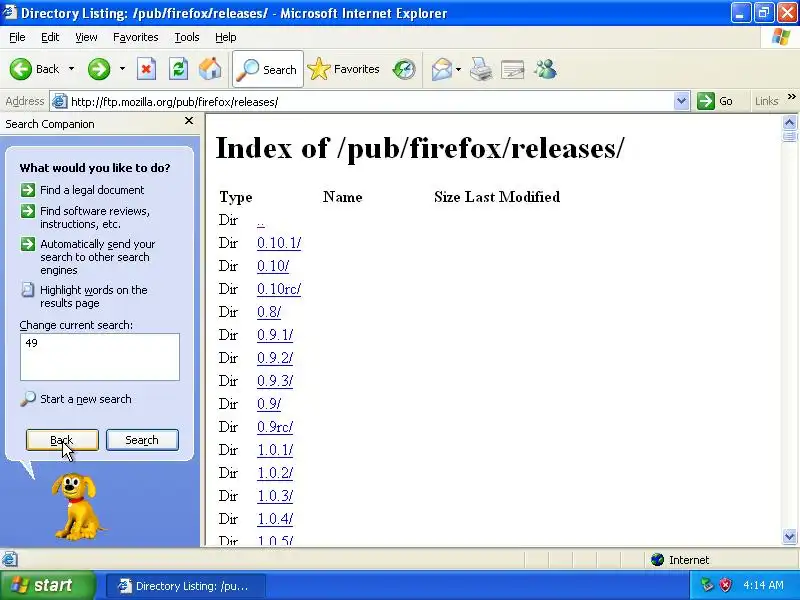Open the 1.0.2/ directory link
The width and height of the screenshot is (800, 600).
[275, 472]
